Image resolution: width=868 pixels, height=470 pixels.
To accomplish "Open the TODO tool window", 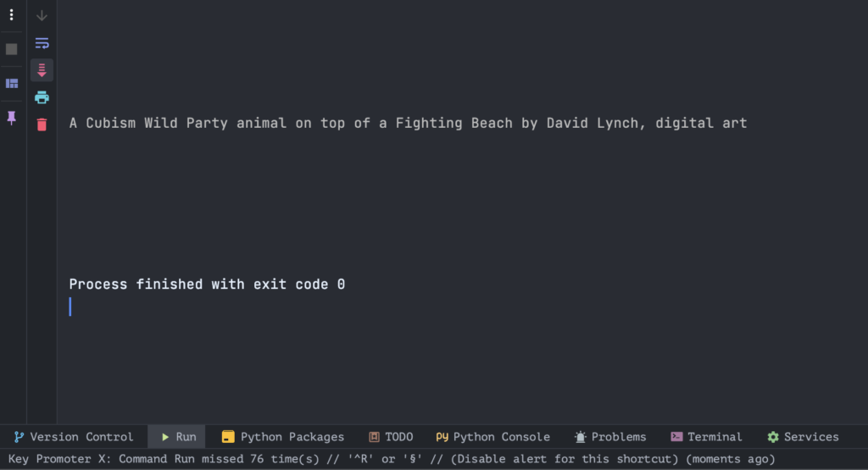I will (391, 437).
